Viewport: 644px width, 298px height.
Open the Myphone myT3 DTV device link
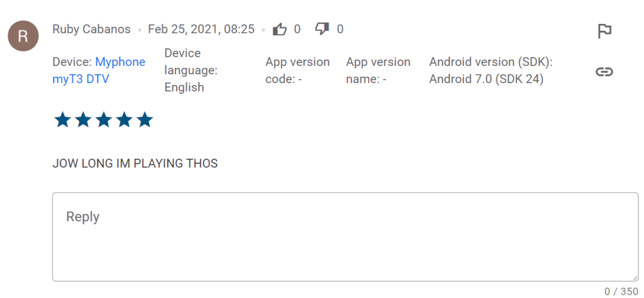pos(99,70)
